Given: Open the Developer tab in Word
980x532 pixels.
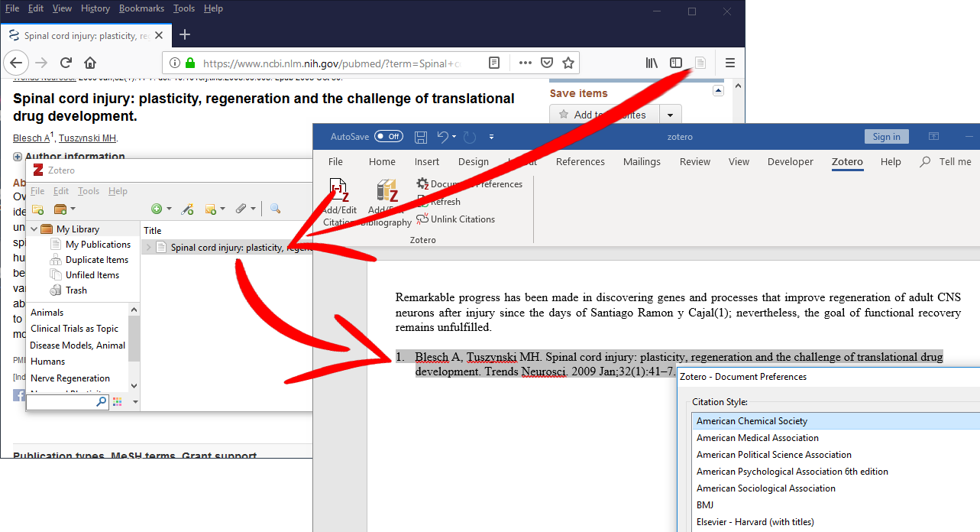Looking at the screenshot, I should pos(791,161).
